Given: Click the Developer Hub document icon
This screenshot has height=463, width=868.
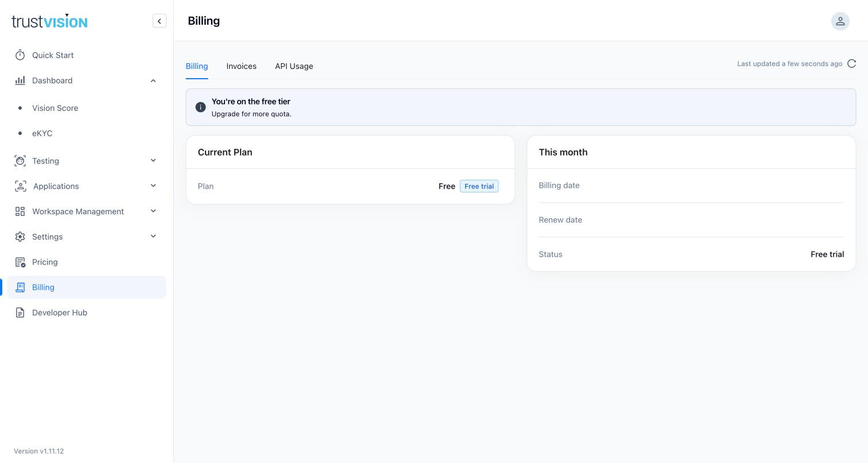Looking at the screenshot, I should (x=20, y=312).
